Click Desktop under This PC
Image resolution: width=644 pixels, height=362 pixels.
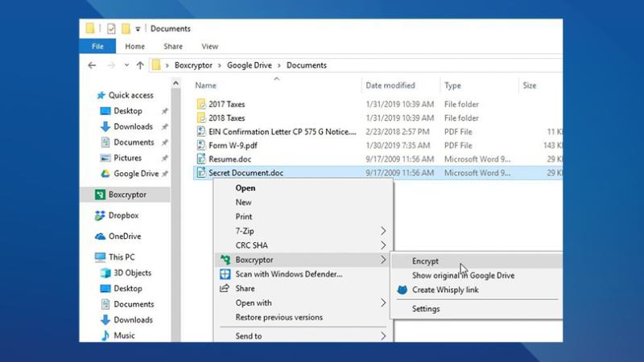pos(128,289)
